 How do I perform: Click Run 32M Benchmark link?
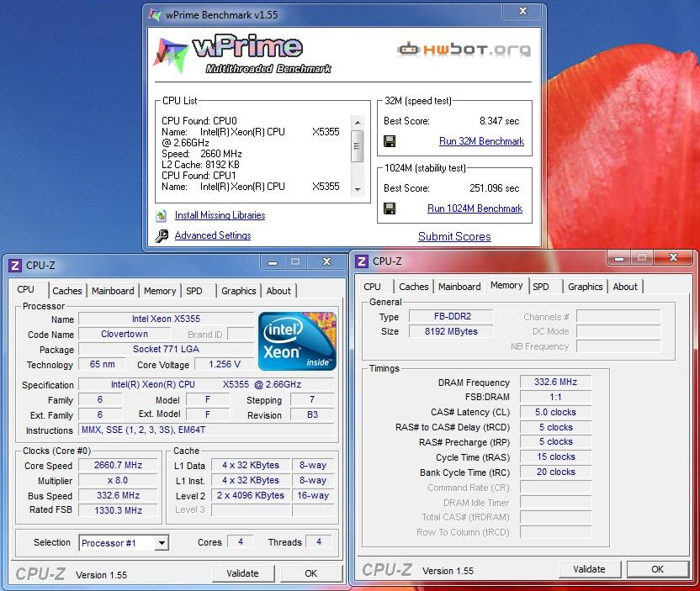[x=482, y=141]
